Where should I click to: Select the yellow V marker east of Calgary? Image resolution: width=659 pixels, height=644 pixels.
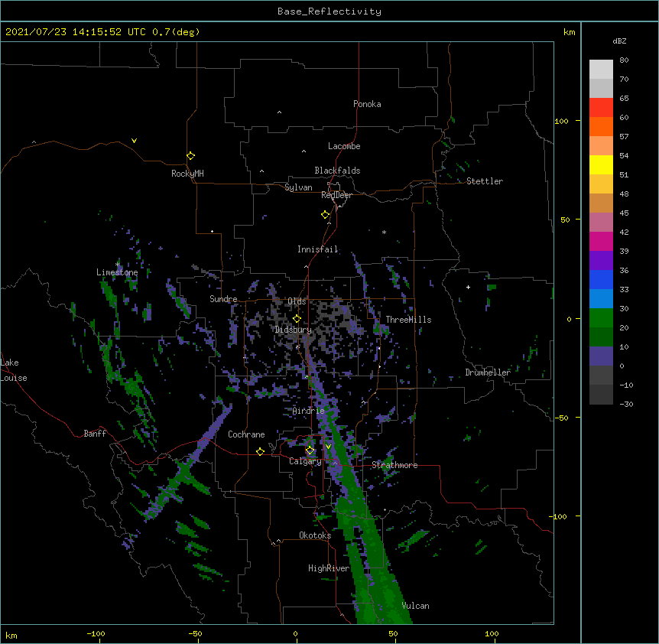pyautogui.click(x=328, y=447)
